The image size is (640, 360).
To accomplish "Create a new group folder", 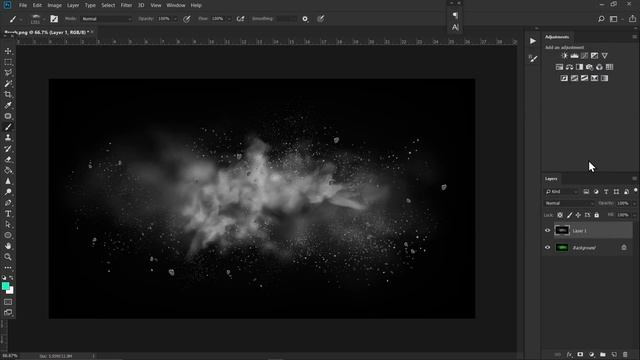I will point(603,355).
